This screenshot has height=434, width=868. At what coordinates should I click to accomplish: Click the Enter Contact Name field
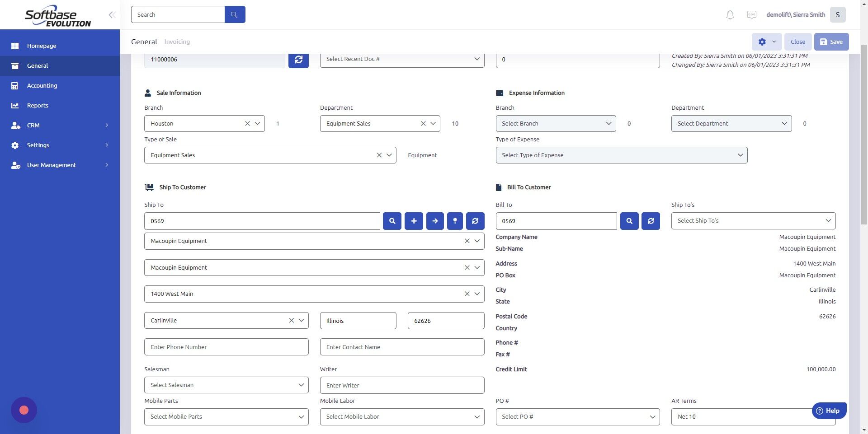pos(402,347)
